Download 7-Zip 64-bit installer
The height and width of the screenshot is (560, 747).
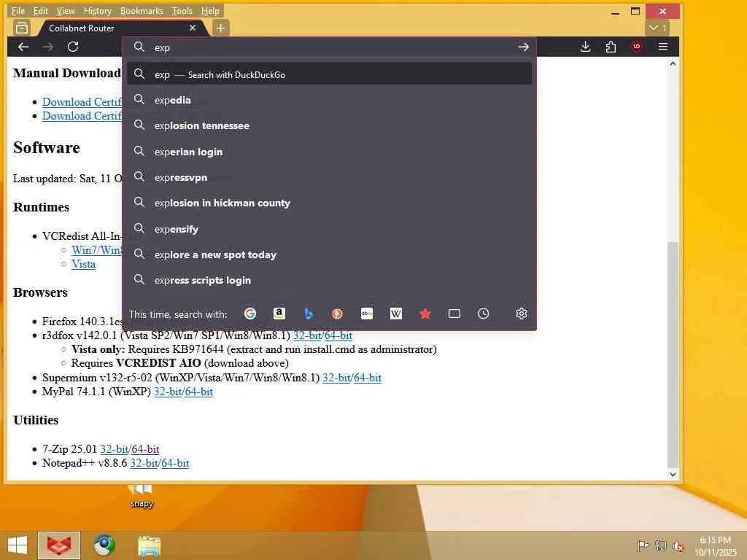[145, 449]
